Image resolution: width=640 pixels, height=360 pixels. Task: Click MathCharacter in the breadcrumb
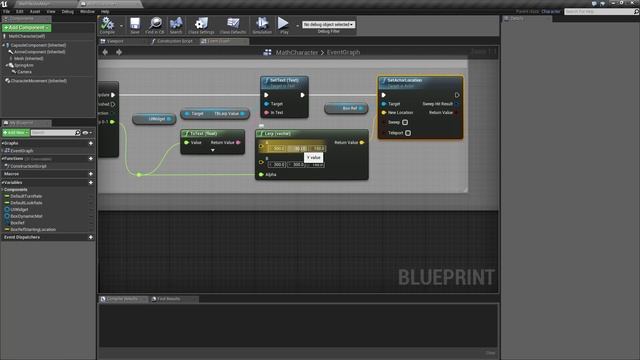tap(297, 52)
